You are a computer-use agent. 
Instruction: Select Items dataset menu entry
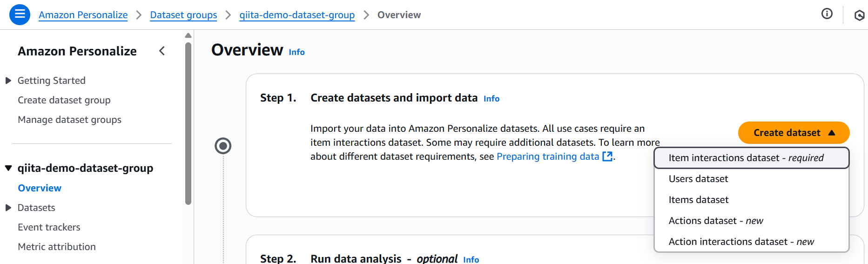pyautogui.click(x=698, y=200)
